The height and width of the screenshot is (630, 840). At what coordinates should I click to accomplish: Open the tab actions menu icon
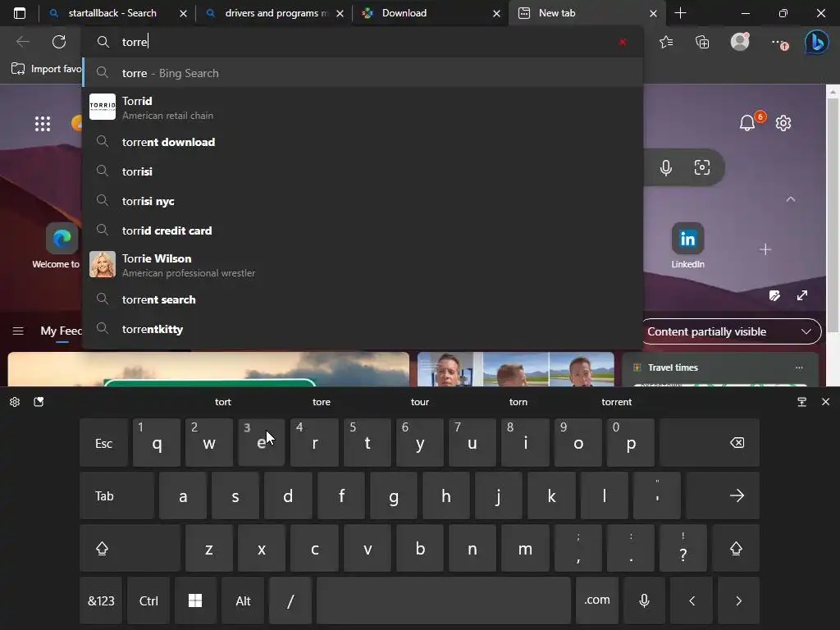20,13
